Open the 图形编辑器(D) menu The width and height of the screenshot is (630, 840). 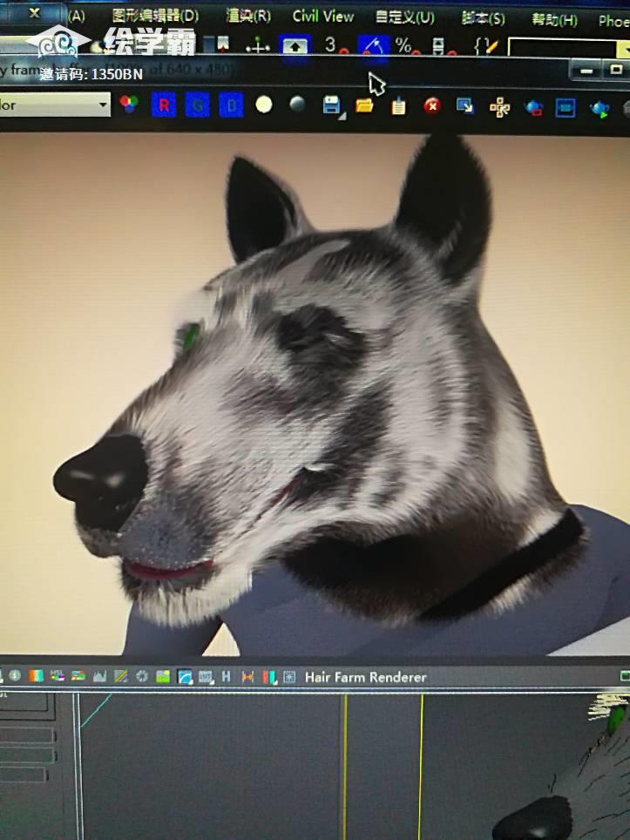coord(155,16)
